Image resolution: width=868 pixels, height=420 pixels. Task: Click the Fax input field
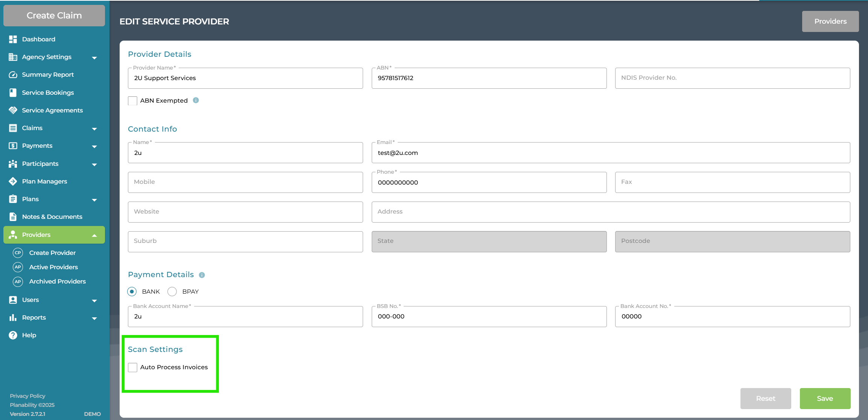(x=733, y=182)
